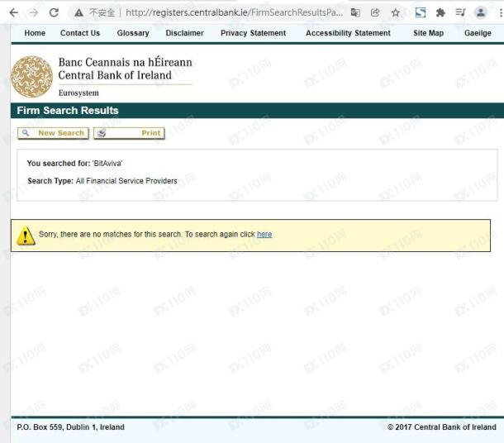Click the not-secure warning triangle icon

click(x=78, y=13)
